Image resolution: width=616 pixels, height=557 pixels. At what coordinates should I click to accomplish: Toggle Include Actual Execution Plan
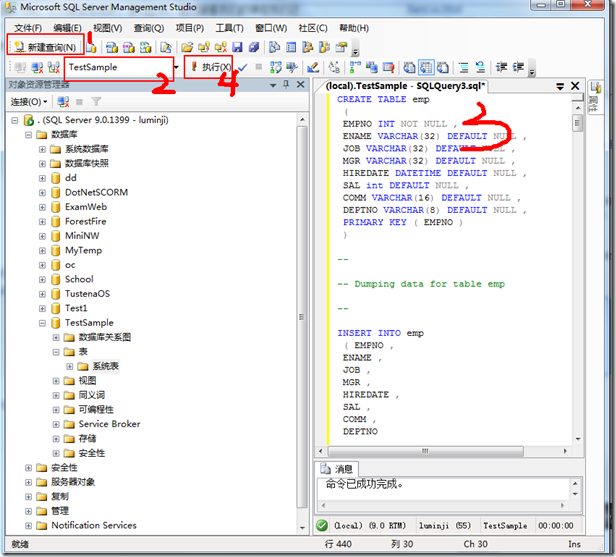(355, 68)
